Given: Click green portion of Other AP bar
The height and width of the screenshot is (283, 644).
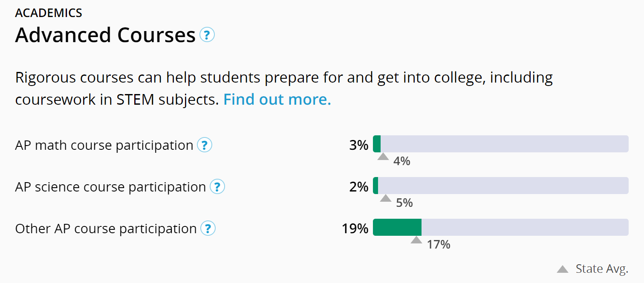Looking at the screenshot, I should pos(397,227).
